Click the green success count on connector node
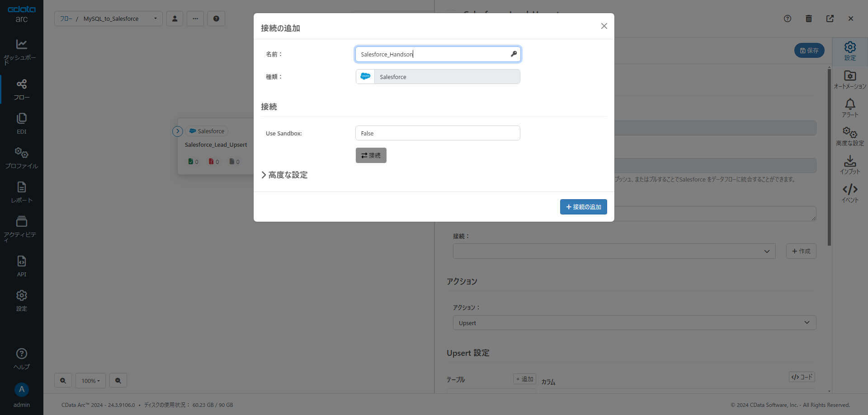The image size is (868, 415). click(193, 162)
